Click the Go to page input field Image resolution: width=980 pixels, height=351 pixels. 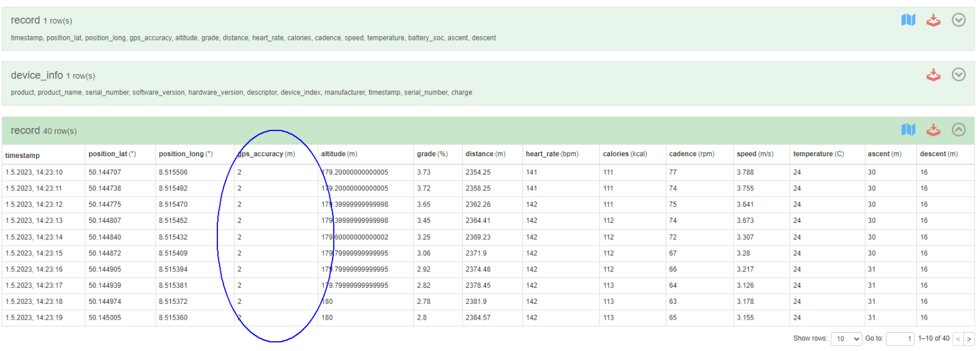[899, 339]
